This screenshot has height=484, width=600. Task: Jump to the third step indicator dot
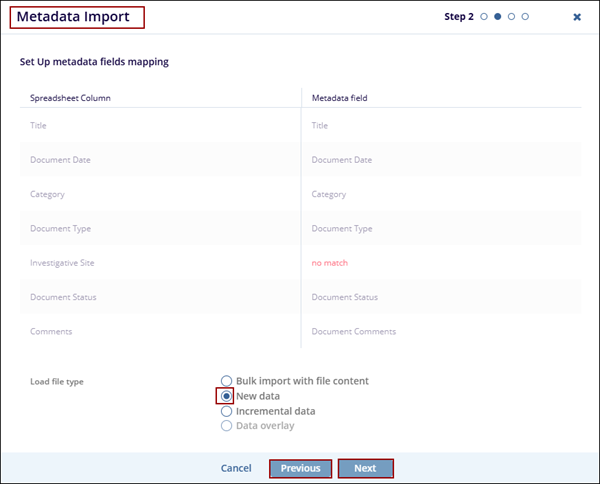tap(512, 17)
